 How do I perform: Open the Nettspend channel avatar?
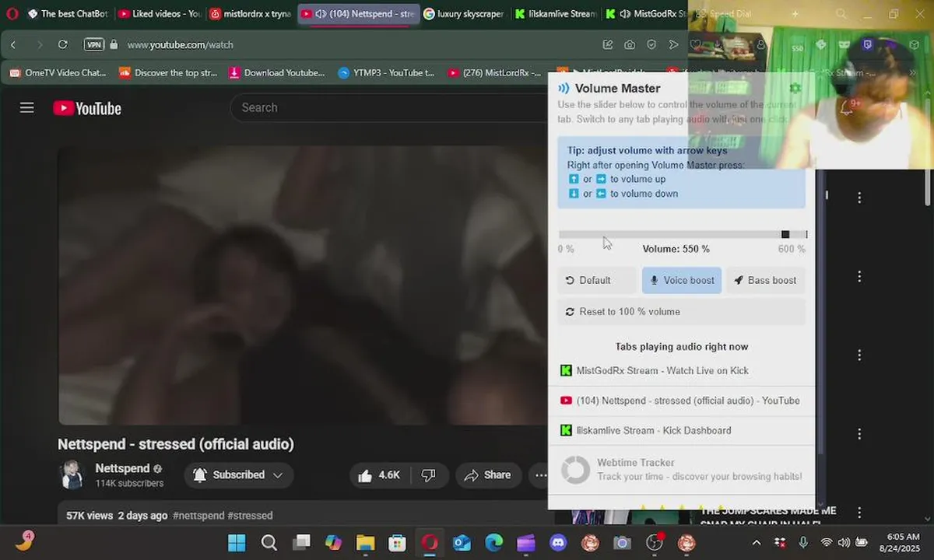72,474
